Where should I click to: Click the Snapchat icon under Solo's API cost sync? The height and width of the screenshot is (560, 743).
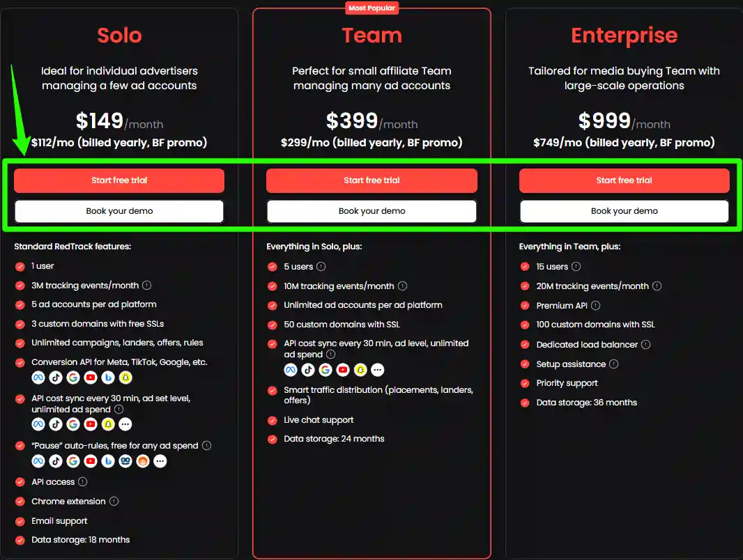(108, 423)
